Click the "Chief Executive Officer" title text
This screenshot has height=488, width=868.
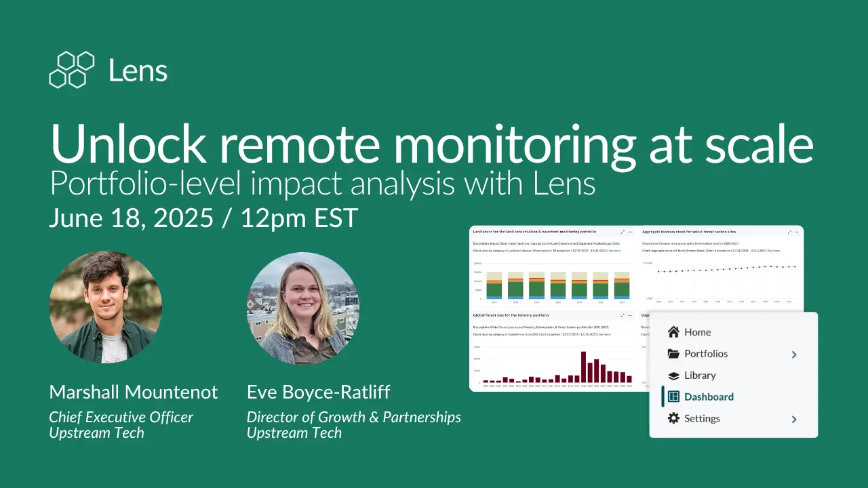pyautogui.click(x=121, y=418)
